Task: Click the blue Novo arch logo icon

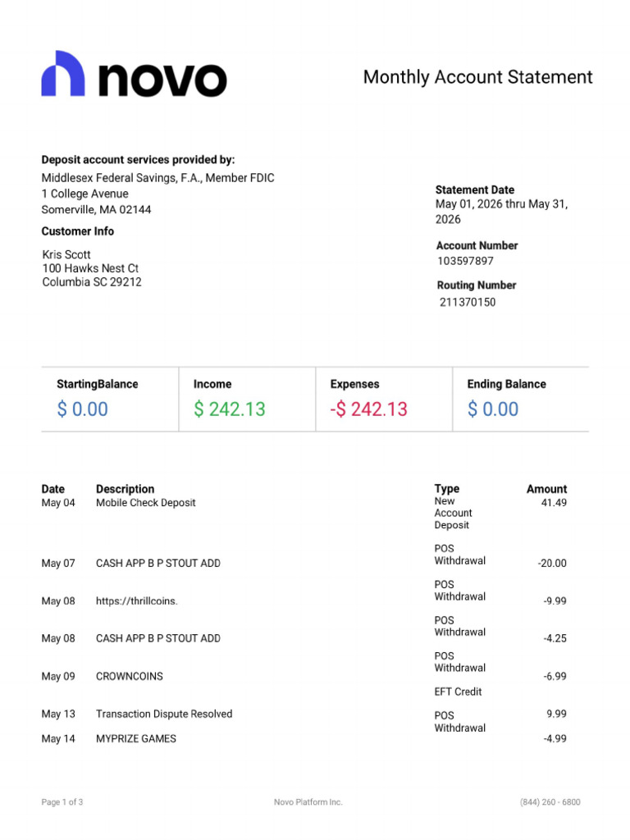Action: (63, 73)
